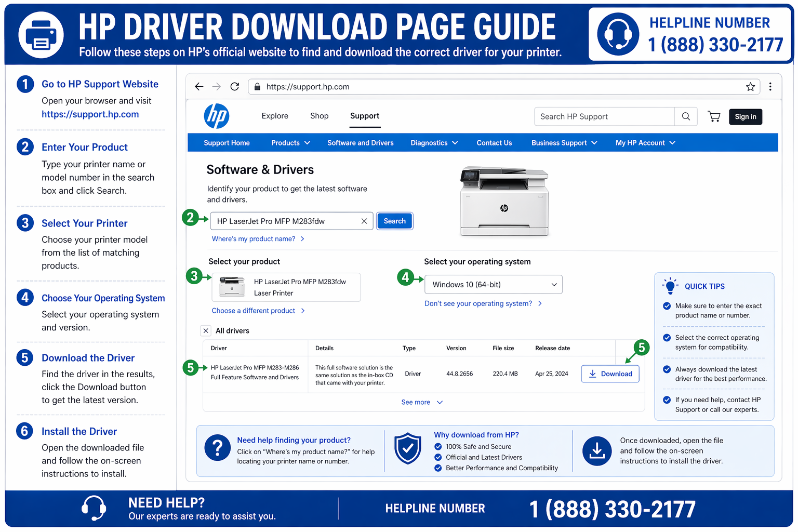
Task: Reload the page with refresh icon
Action: tap(235, 87)
